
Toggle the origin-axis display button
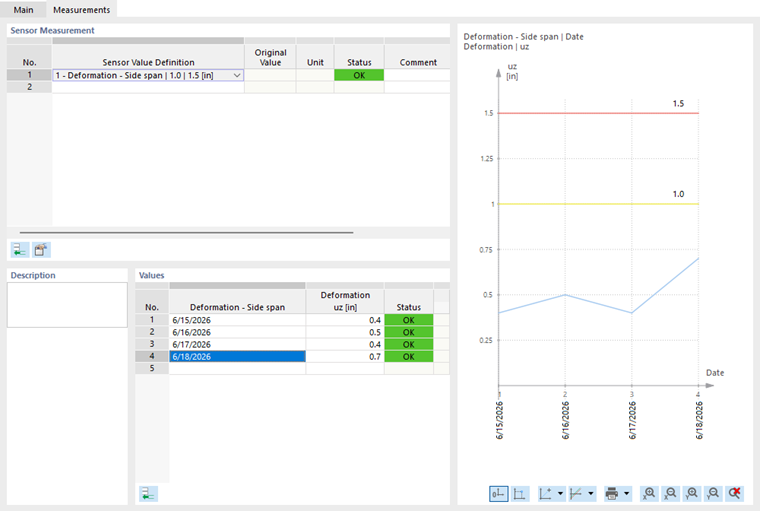(x=498, y=494)
